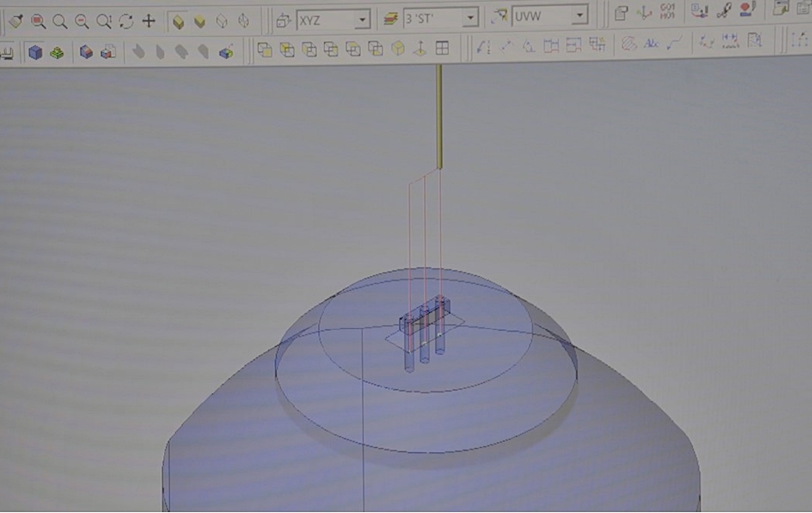Toggle shaded with edges display mode
The height and width of the screenshot is (513, 812).
click(178, 21)
